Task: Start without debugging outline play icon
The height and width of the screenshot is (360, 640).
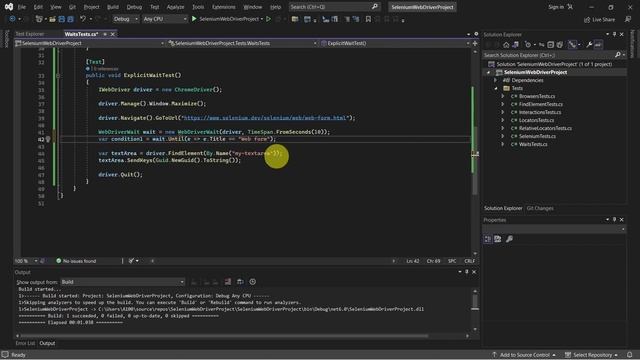Action: tap(269, 19)
